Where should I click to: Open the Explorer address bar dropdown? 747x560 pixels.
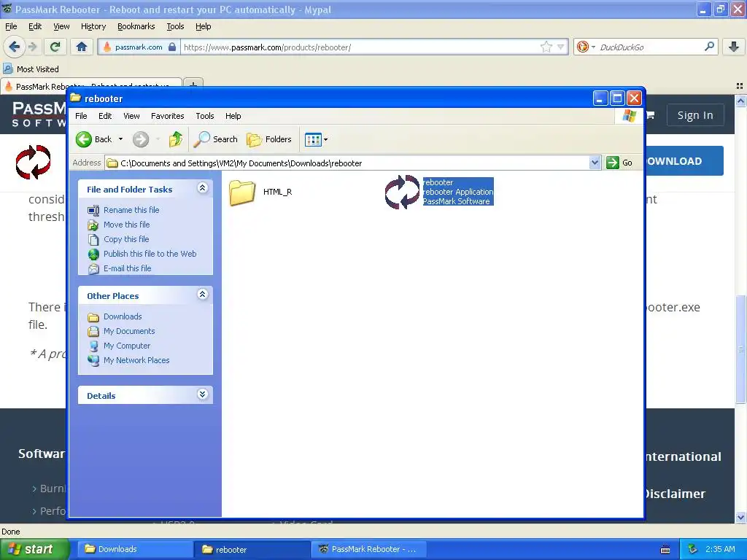595,163
